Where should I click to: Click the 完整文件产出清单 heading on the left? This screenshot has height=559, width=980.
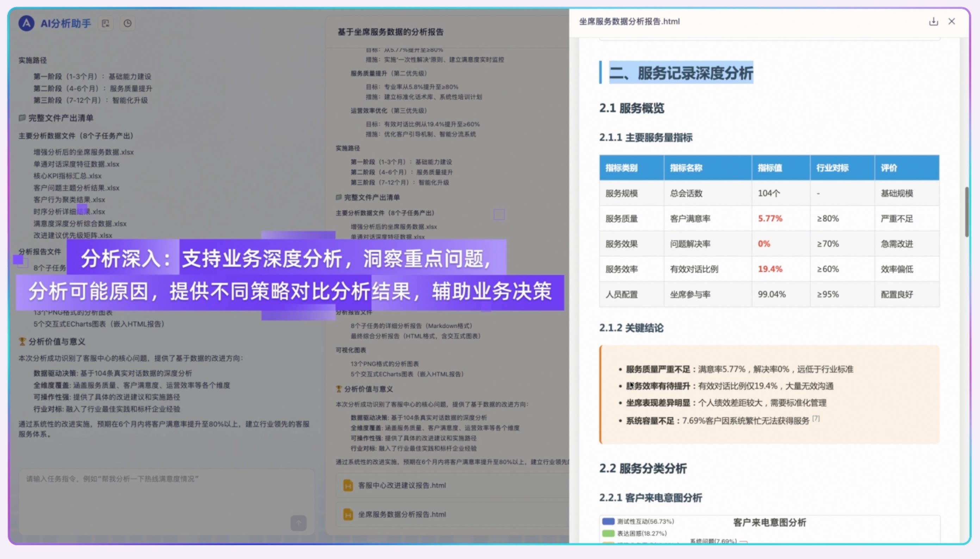[x=60, y=118]
